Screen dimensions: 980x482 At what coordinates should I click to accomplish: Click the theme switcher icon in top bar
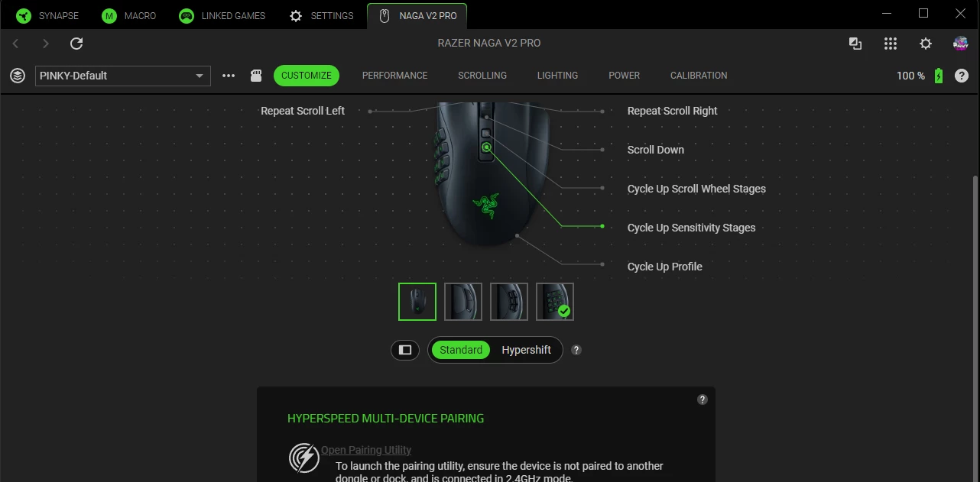pos(855,44)
